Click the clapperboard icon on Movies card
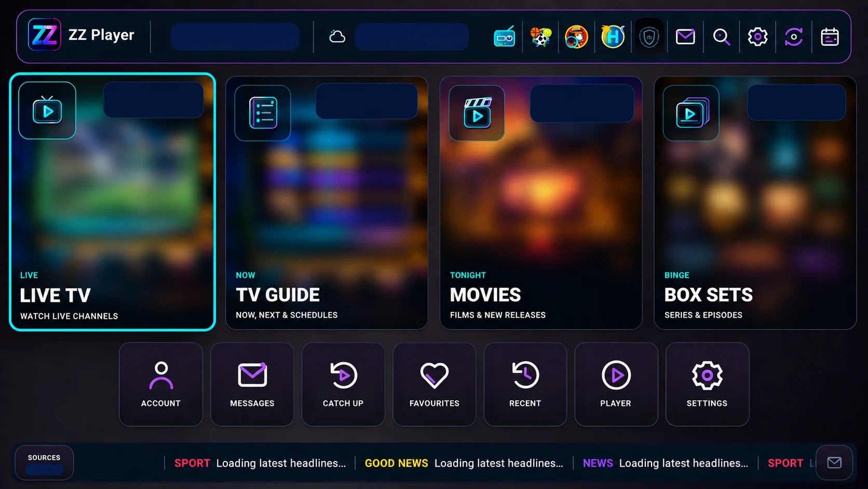 click(477, 113)
